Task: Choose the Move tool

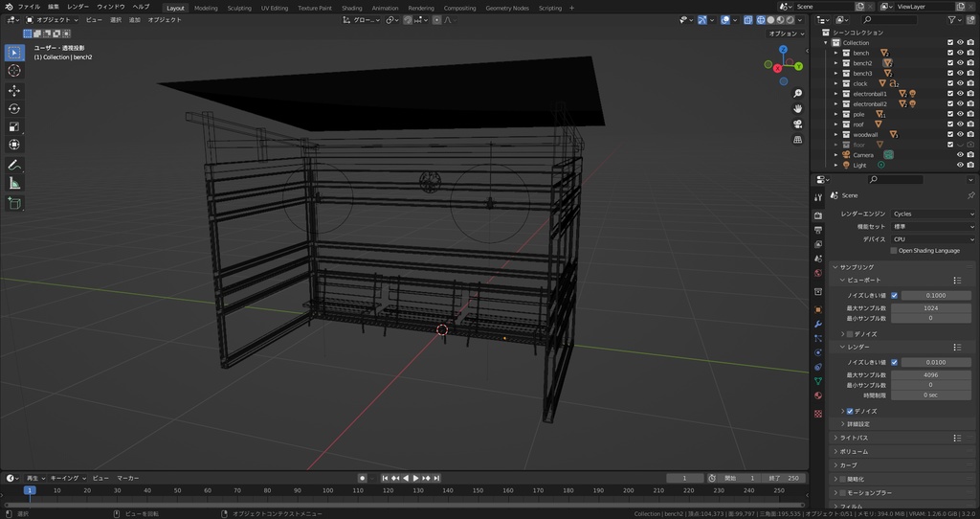Action: [14, 91]
